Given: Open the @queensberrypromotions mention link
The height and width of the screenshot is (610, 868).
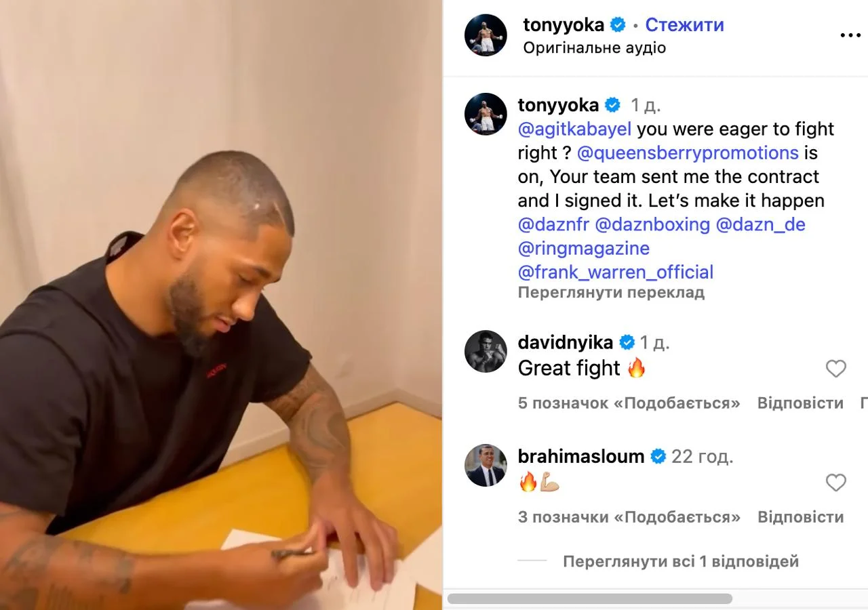Looking at the screenshot, I should point(687,152).
